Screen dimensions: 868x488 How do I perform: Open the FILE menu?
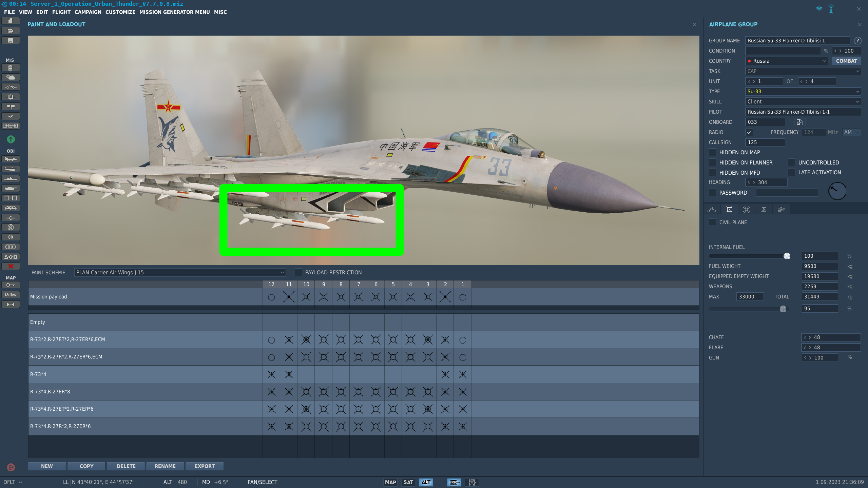pyautogui.click(x=9, y=12)
